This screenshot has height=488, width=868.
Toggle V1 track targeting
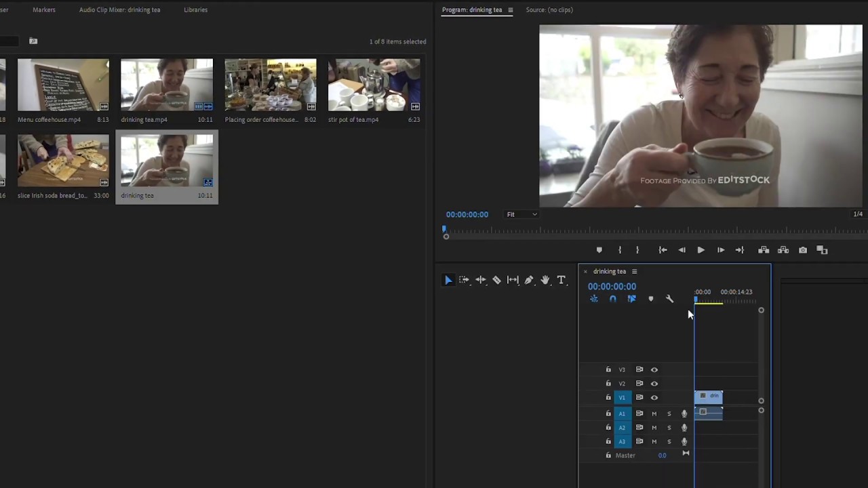(x=622, y=397)
